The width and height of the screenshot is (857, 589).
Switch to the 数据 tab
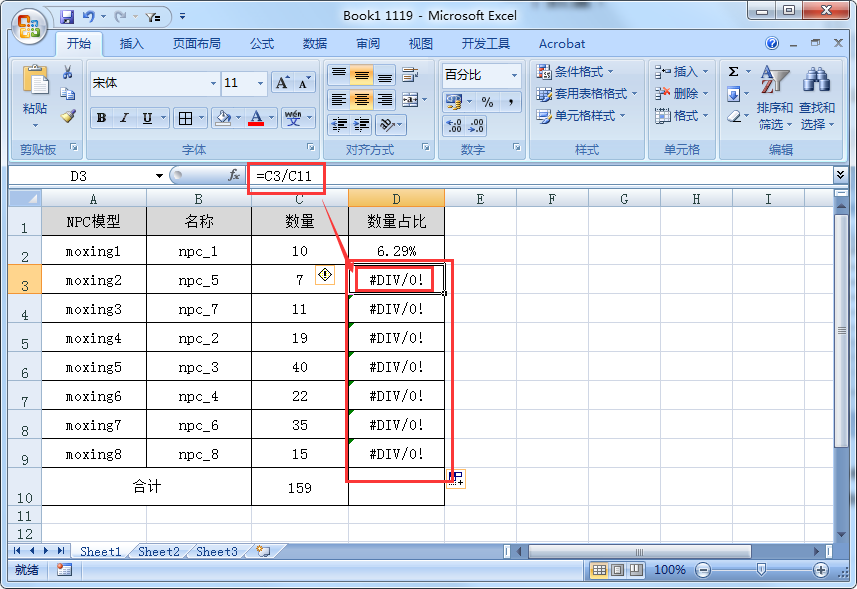click(315, 44)
